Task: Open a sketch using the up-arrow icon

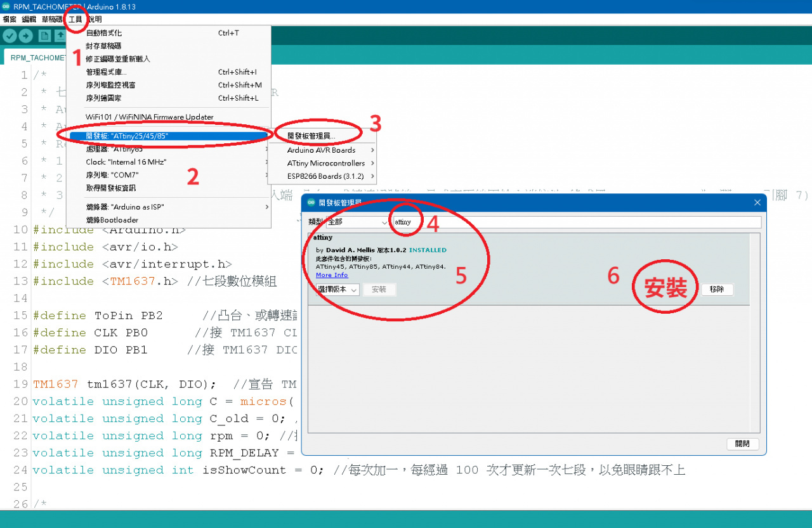Action: point(61,35)
